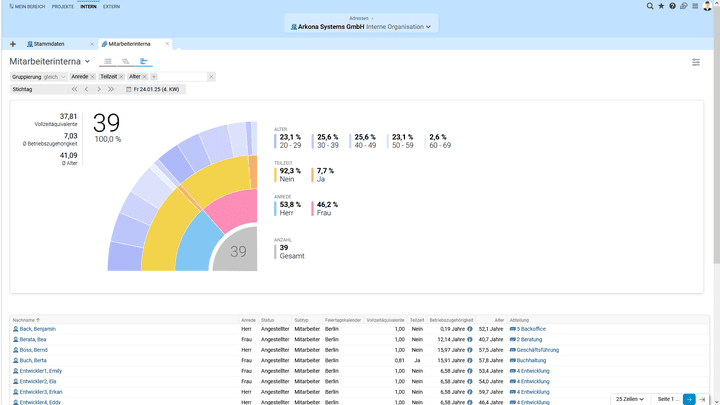Viewport: 720px width, 405px height.
Task: Switch to the chart view icon
Action: coord(144,62)
